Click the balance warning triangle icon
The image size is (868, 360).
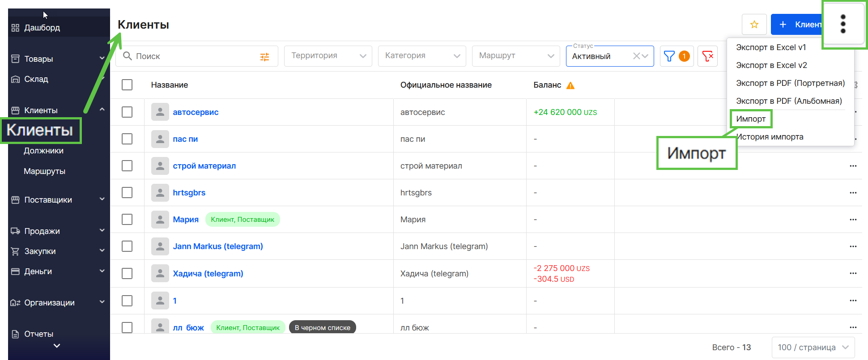570,85
